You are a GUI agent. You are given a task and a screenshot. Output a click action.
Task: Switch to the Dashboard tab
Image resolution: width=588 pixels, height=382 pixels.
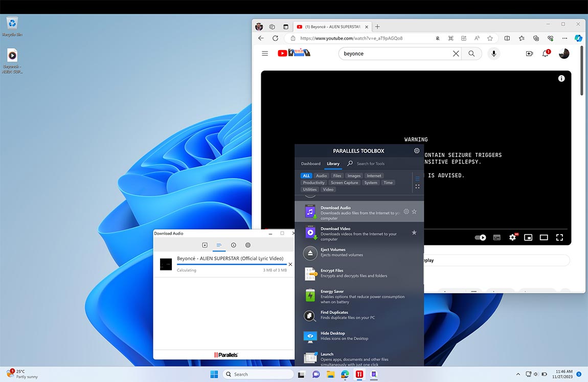(x=310, y=164)
